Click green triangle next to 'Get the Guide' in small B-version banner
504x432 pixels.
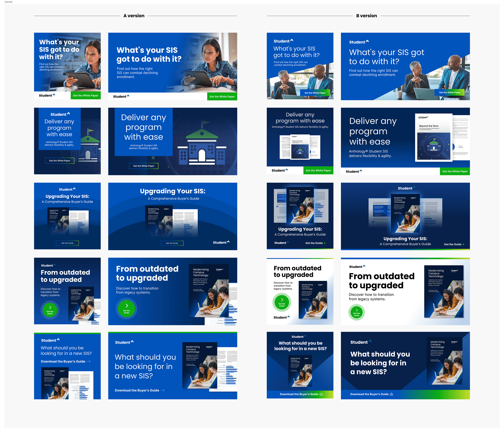point(325,243)
